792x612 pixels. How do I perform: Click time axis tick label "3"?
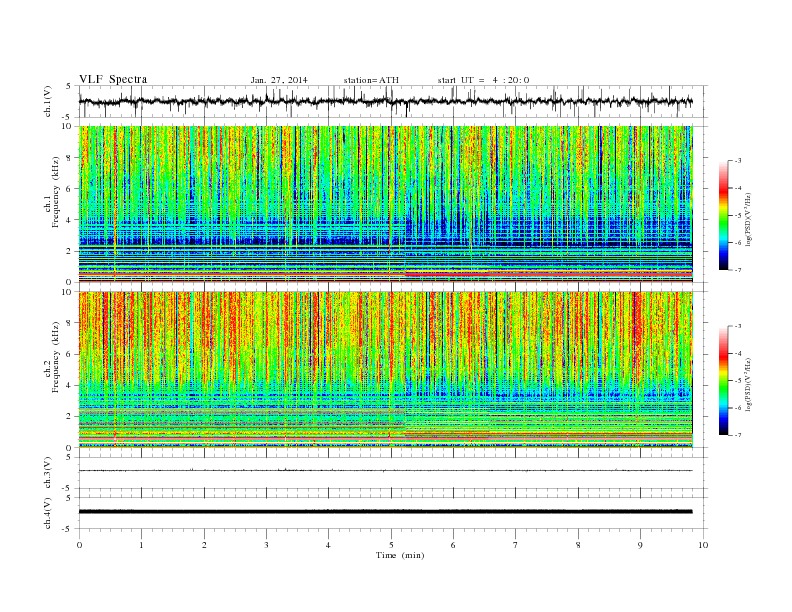click(266, 545)
